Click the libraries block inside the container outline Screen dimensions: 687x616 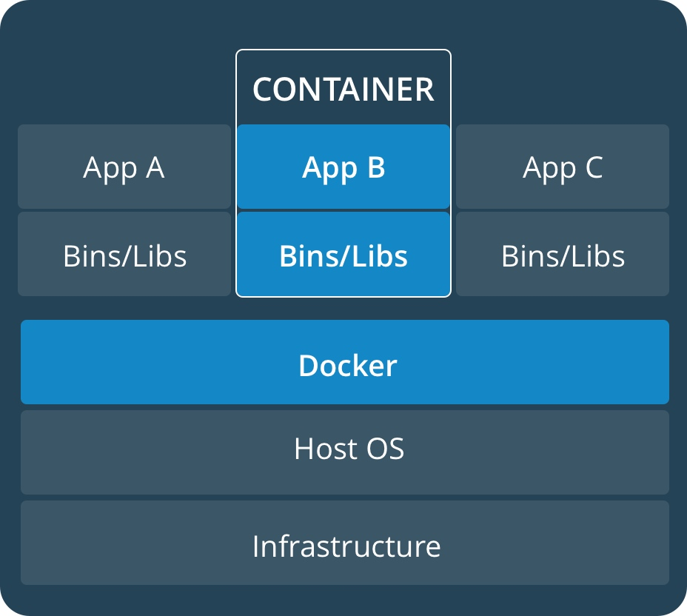(343, 255)
